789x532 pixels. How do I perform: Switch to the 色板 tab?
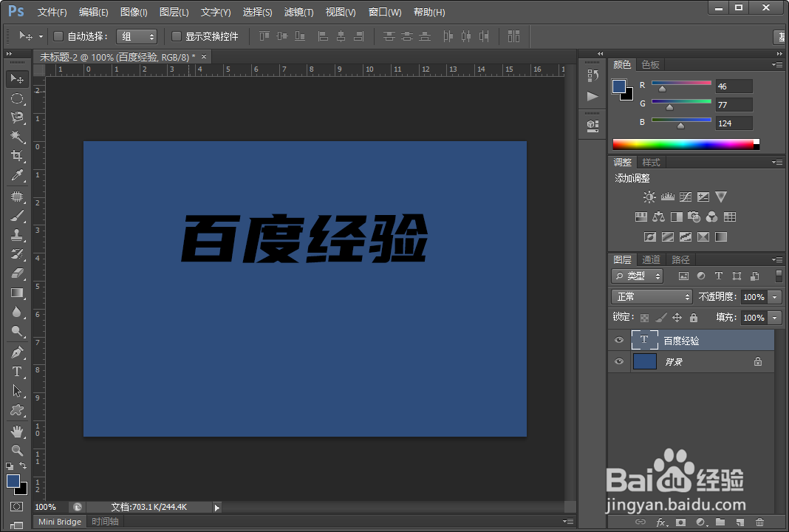[651, 64]
